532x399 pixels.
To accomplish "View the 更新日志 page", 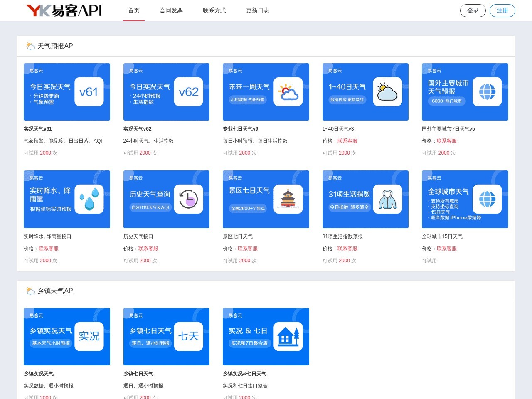I will (x=258, y=10).
